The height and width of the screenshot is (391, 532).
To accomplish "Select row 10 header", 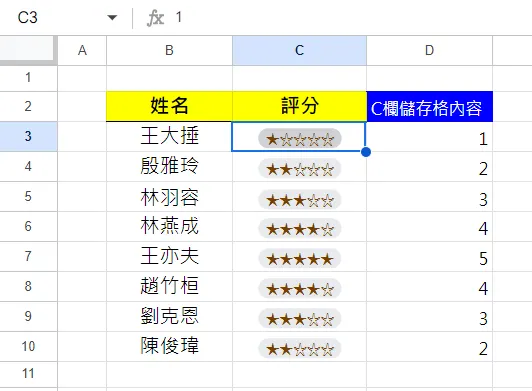I will [x=28, y=346].
